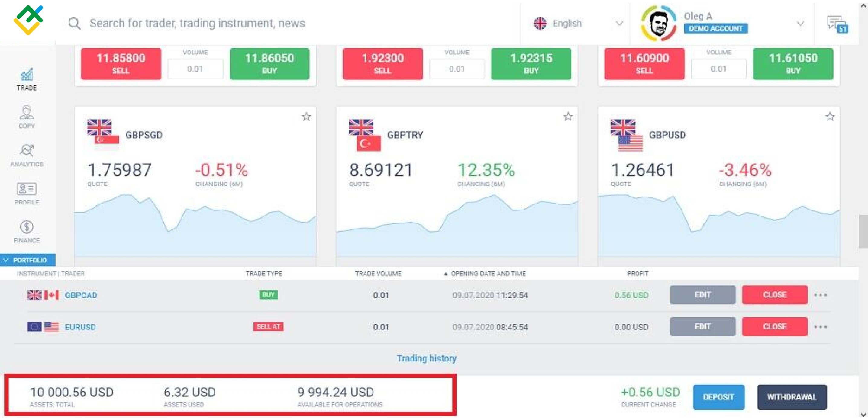Click the LiteFinance logo
Image resolution: width=868 pixels, height=420 pixels.
(28, 20)
